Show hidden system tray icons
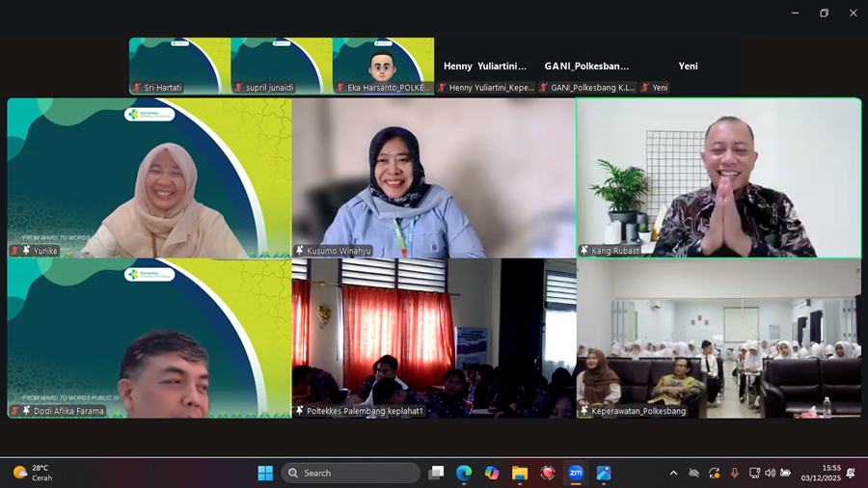The image size is (868, 488). [673, 473]
